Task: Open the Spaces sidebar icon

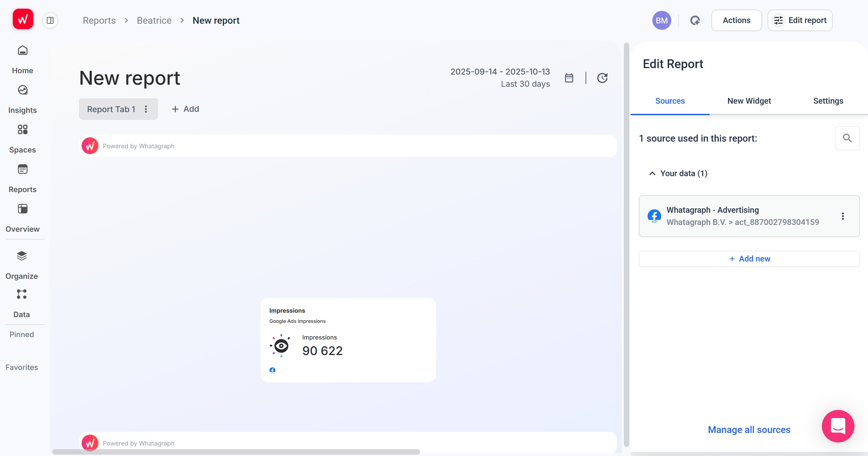Action: [22, 130]
